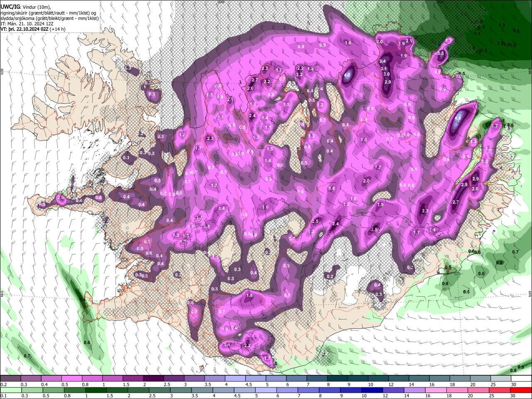532x399 pixels.
Task: Click the 'VT: þri. 22.10.2024 02Z' valid time
Action: (x=25, y=29)
